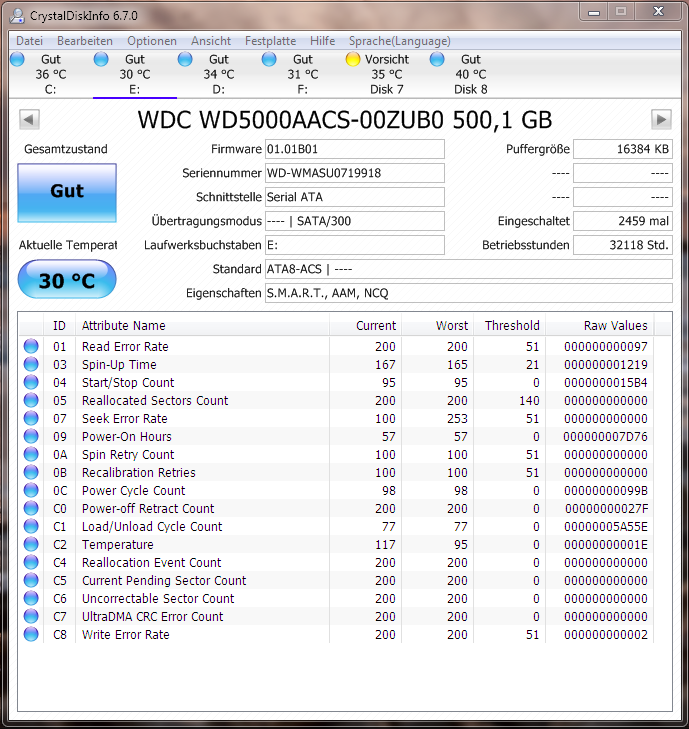The image size is (689, 729).
Task: Select the Temperature attribute name
Action: tap(118, 544)
